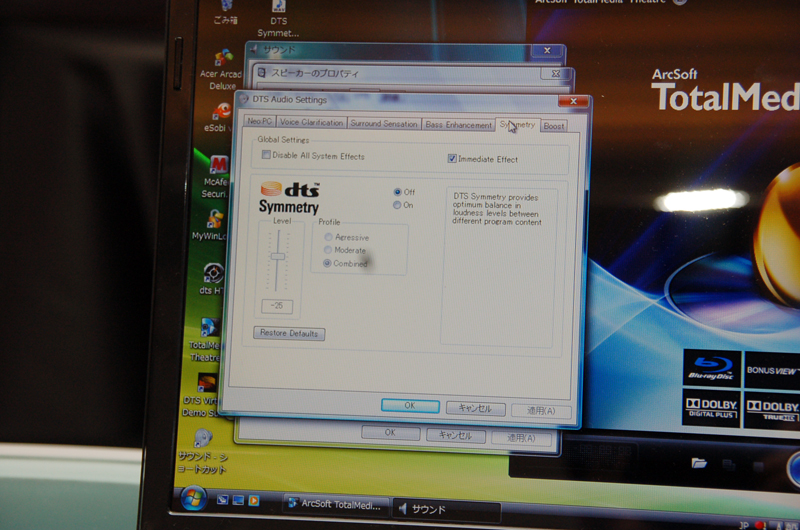Switch to the Boost tab
This screenshot has height=530, width=800.
coord(554,126)
